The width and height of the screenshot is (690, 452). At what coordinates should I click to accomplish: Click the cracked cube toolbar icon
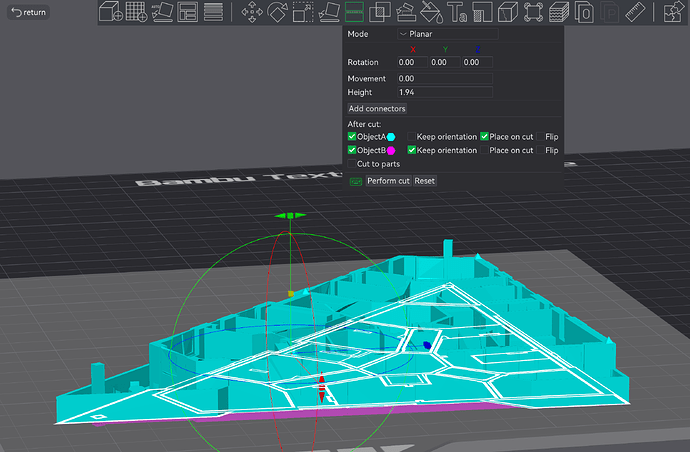[508, 12]
